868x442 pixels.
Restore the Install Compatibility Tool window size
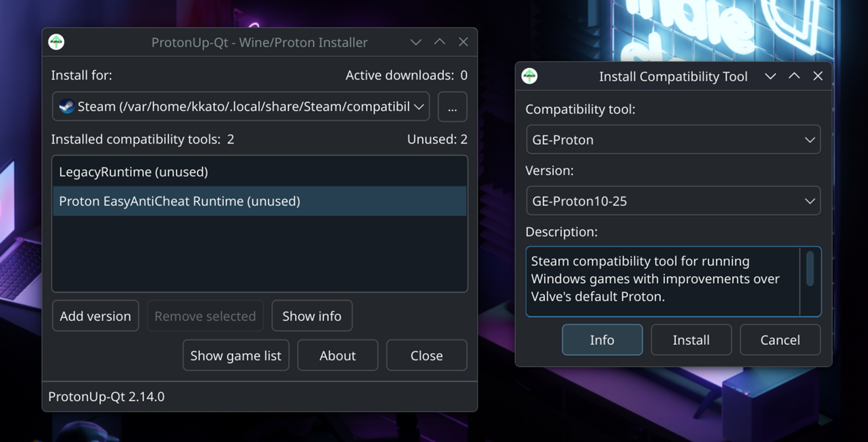coord(794,75)
